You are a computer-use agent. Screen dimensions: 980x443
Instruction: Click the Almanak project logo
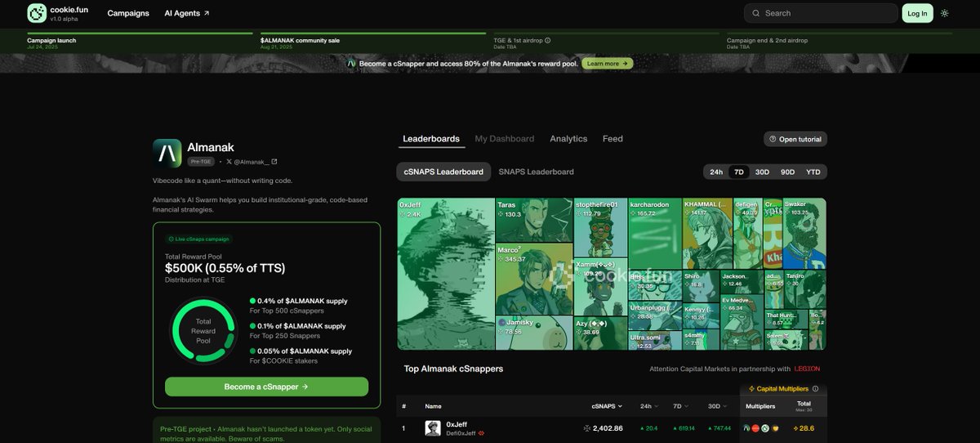coord(167,154)
